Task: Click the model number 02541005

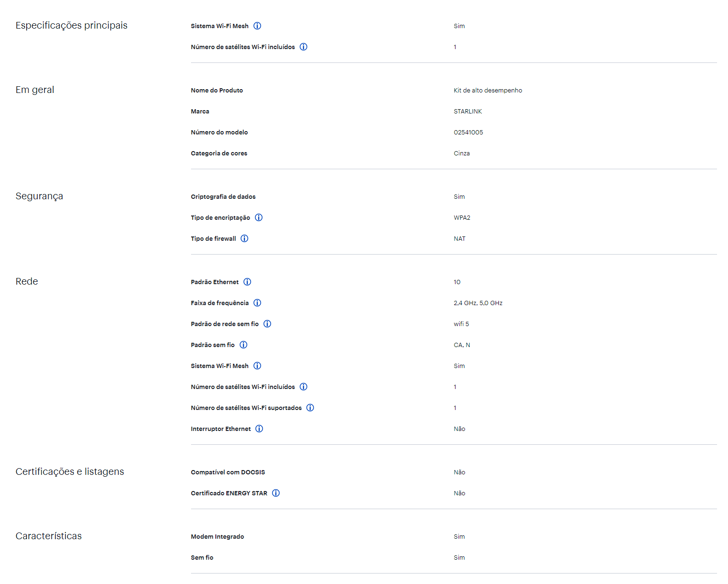Action: point(468,132)
